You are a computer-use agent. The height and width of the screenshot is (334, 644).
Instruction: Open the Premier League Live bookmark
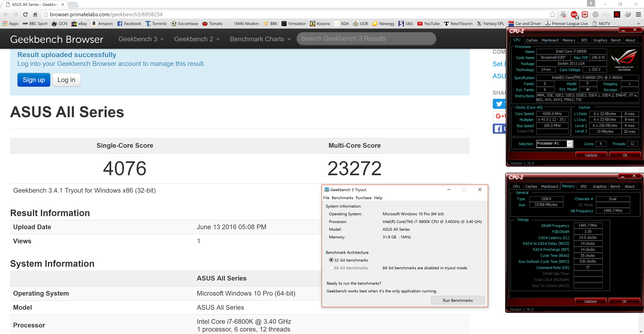click(x=567, y=23)
